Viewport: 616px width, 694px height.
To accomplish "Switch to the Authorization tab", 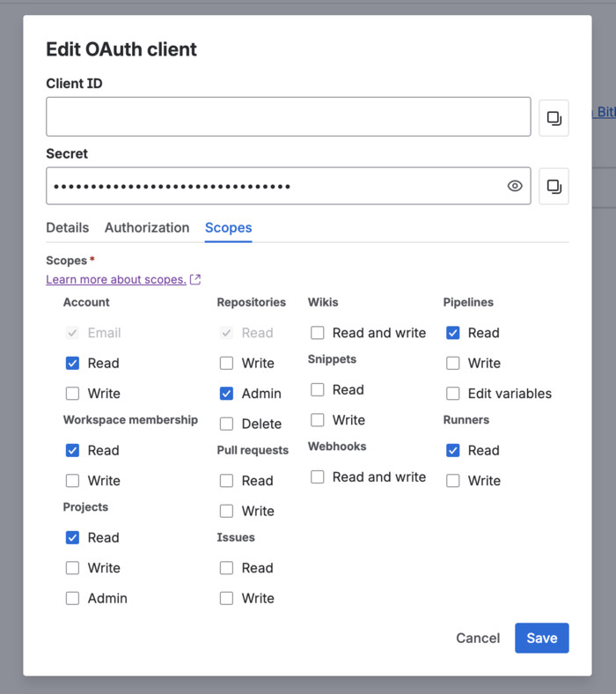I will tap(147, 227).
